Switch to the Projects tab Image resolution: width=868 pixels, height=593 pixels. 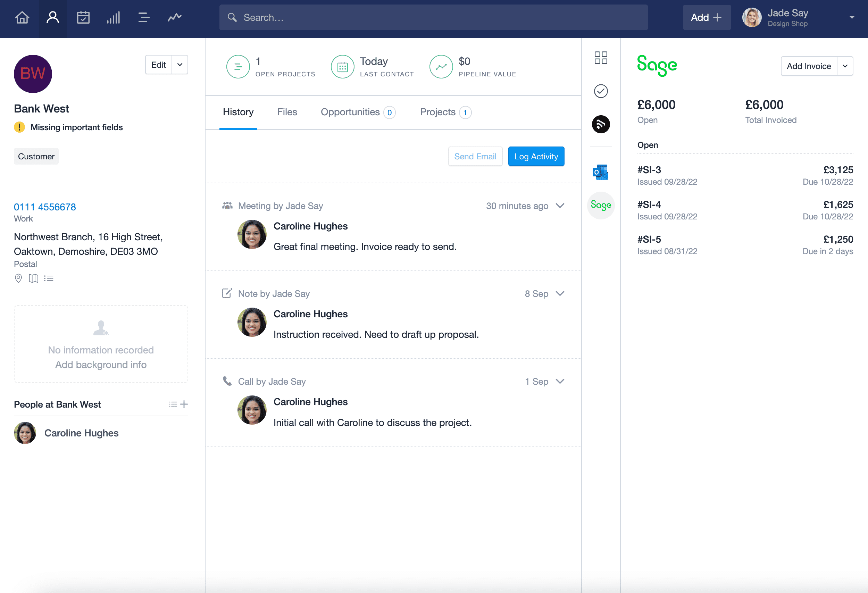(445, 111)
